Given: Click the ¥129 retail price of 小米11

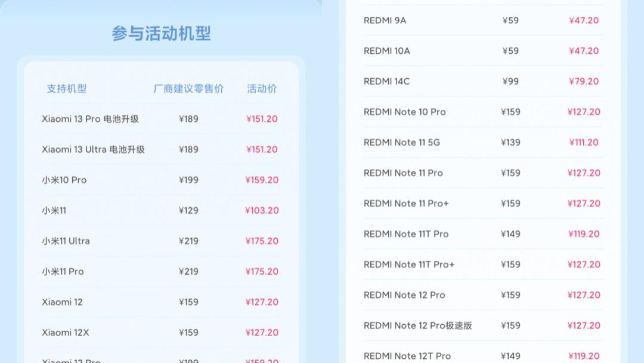Looking at the screenshot, I should tap(188, 211).
